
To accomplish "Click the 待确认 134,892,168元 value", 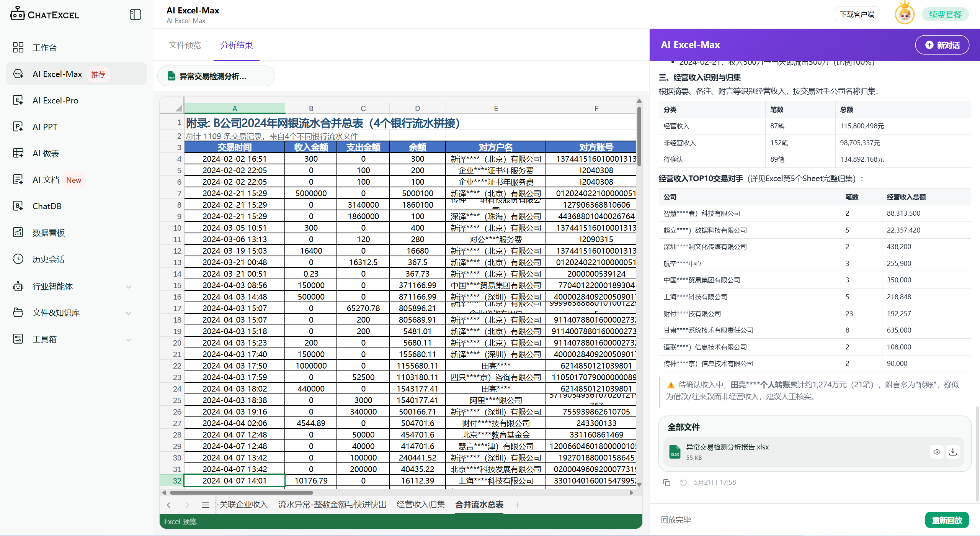I will pyautogui.click(x=862, y=159).
